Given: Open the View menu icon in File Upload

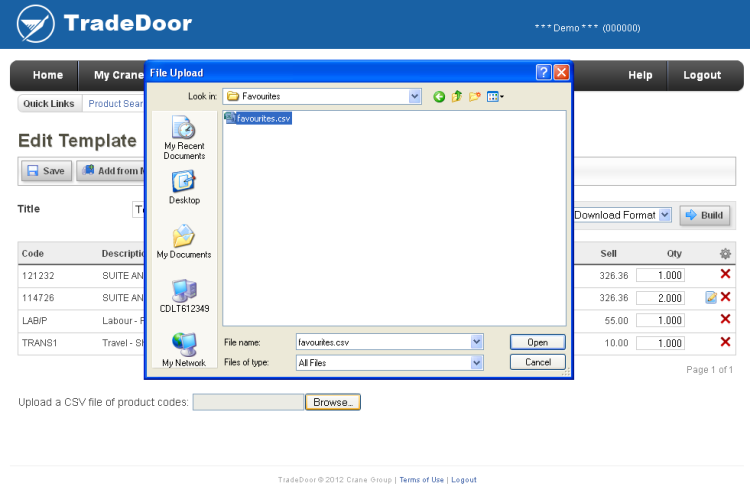Looking at the screenshot, I should 495,97.
